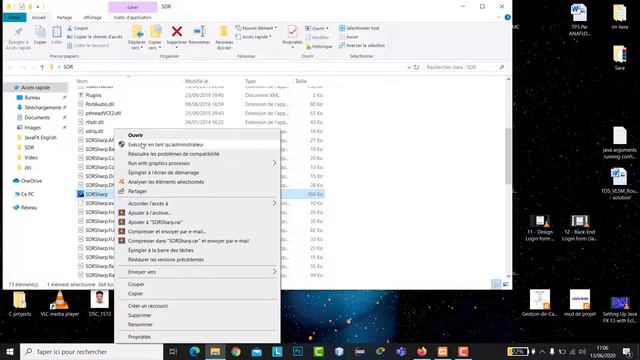Click the Coller clipboard icon
Screen dimensions: 640x360
click(x=57, y=32)
